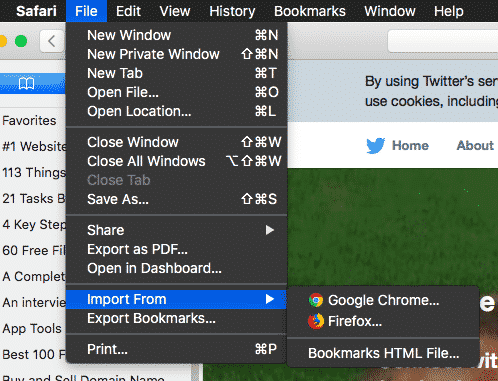The image size is (498, 381).
Task: Open the History menu
Action: click(232, 11)
